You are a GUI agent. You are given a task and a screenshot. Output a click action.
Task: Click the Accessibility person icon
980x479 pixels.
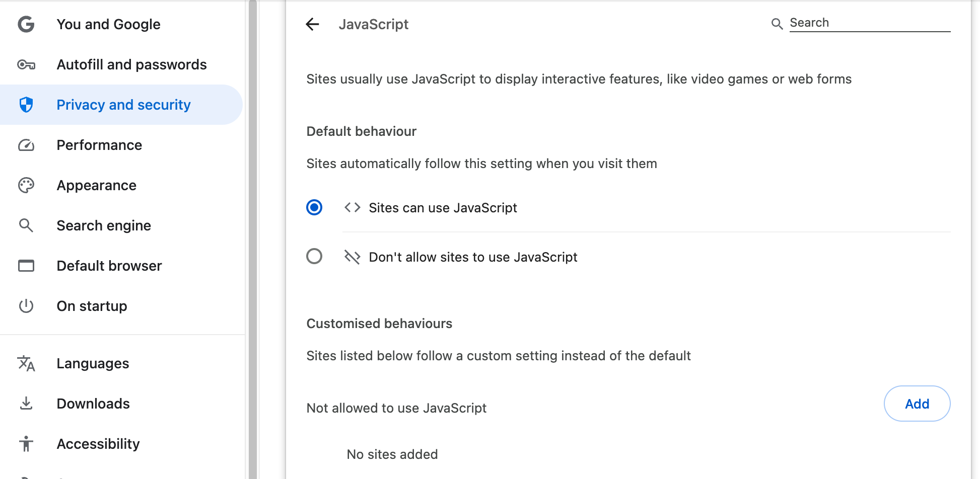(26, 444)
